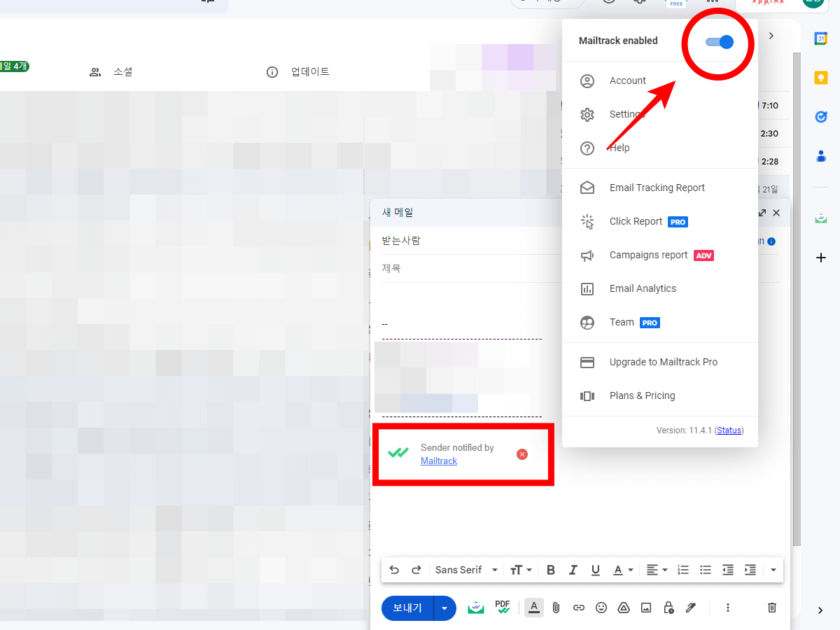The width and height of the screenshot is (840, 630).
Task: Click the Mailtrack link in signature
Action: tap(439, 461)
